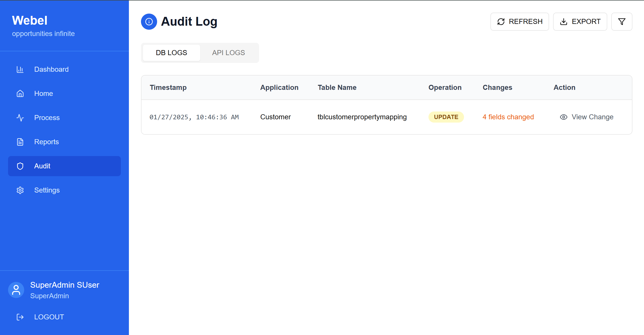This screenshot has width=644, height=335.
Task: Click the Dashboard bar chart icon
Action: 20,69
